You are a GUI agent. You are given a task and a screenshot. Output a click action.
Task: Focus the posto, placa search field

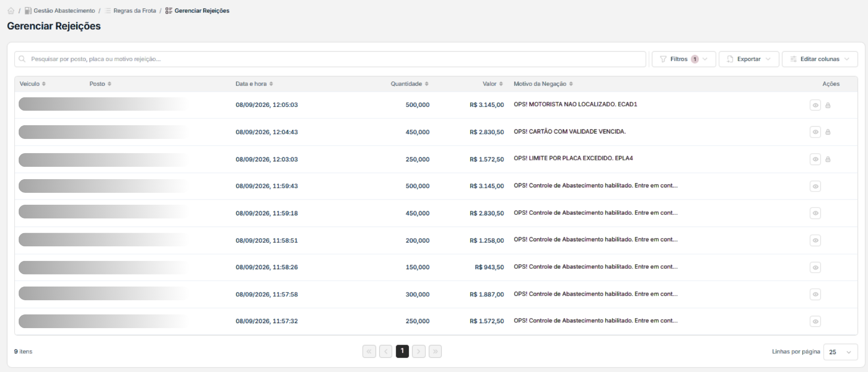point(330,59)
